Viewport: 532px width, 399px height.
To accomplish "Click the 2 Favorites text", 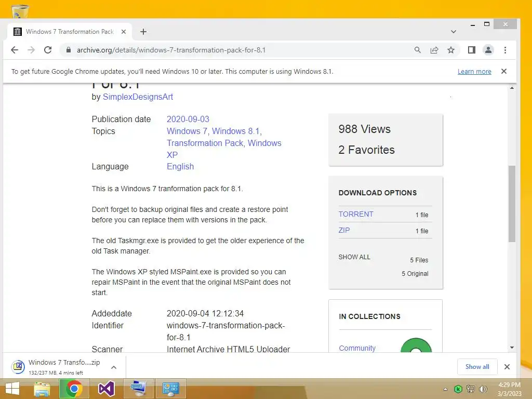I will (366, 150).
